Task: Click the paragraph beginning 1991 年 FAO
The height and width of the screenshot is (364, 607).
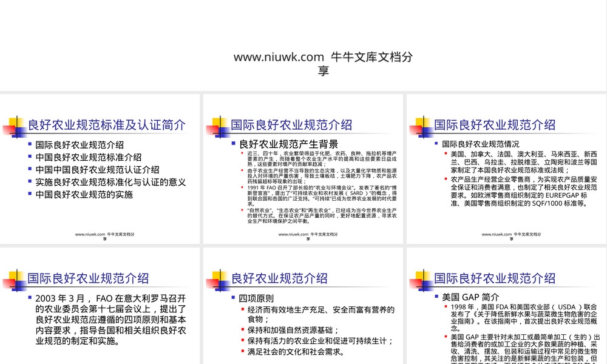Action: pos(322,196)
